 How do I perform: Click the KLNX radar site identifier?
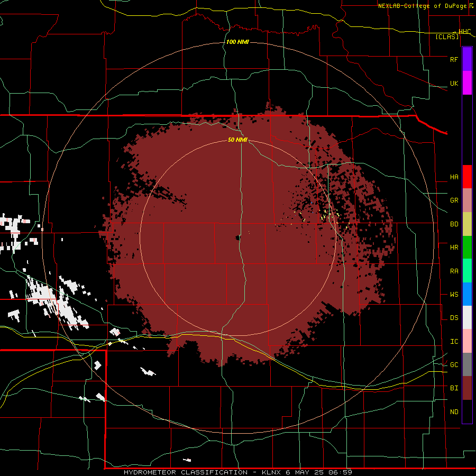click(x=272, y=472)
